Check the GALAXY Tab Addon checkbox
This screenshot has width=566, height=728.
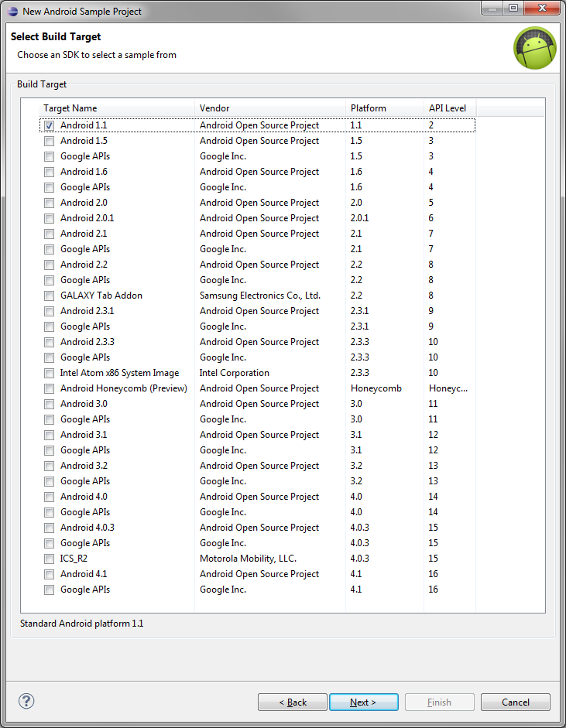click(50, 296)
